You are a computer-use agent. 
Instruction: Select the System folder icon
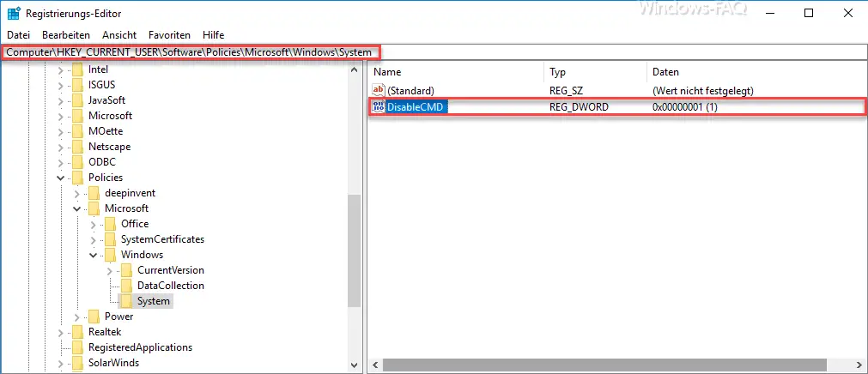click(127, 302)
